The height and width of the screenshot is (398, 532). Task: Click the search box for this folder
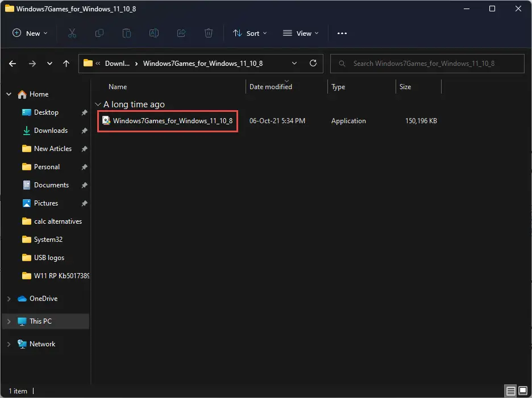coord(427,64)
